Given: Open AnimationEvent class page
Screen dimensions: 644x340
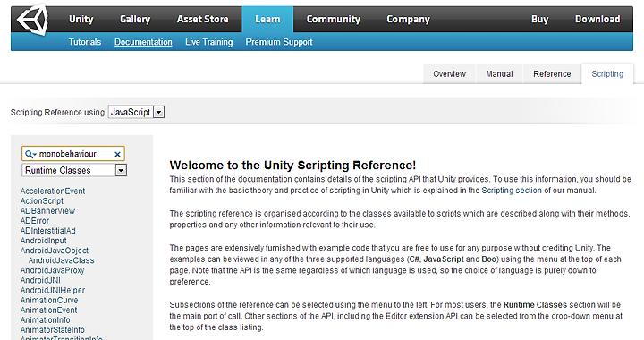Looking at the screenshot, I should tap(48, 310).
